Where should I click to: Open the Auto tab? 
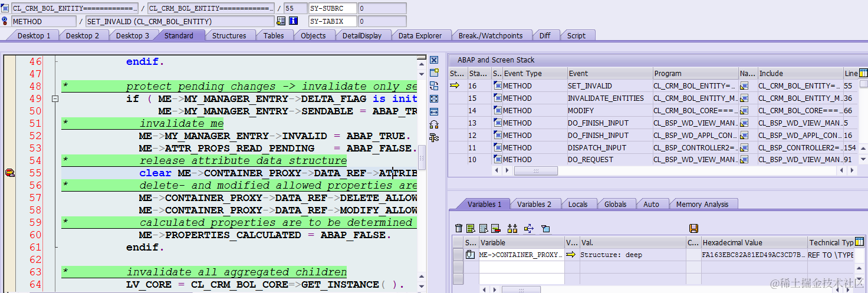pos(651,204)
